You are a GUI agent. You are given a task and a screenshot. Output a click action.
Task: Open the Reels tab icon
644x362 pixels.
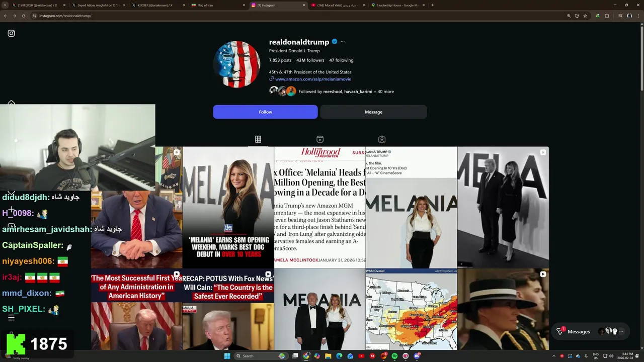[320, 139]
